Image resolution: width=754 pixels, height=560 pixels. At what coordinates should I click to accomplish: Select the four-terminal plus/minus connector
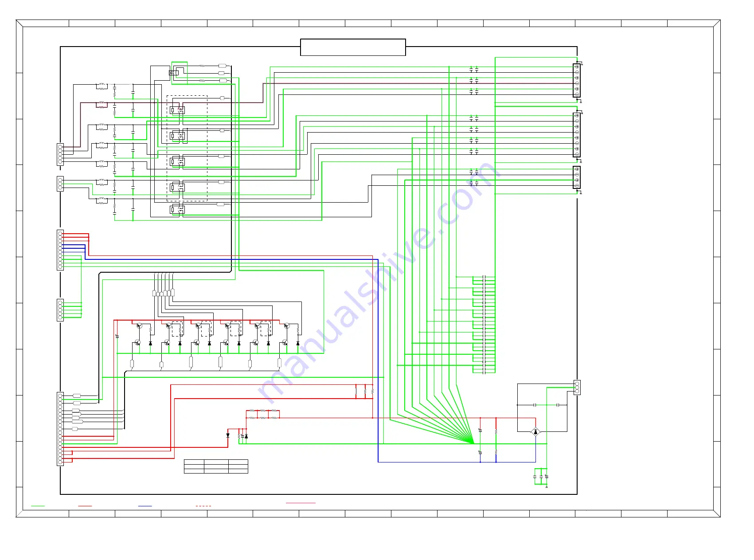(577, 177)
